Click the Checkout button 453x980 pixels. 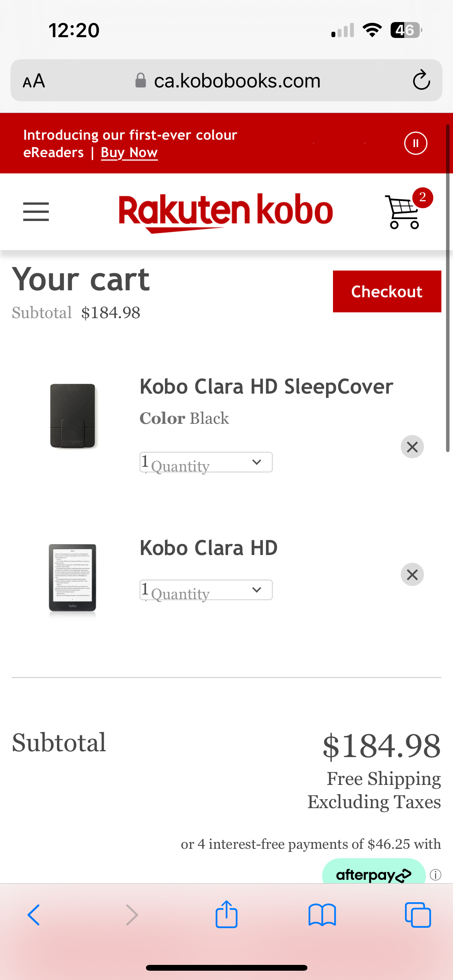387,291
